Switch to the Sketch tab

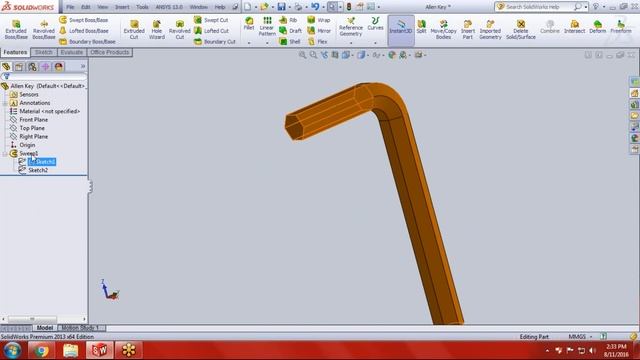[x=43, y=52]
